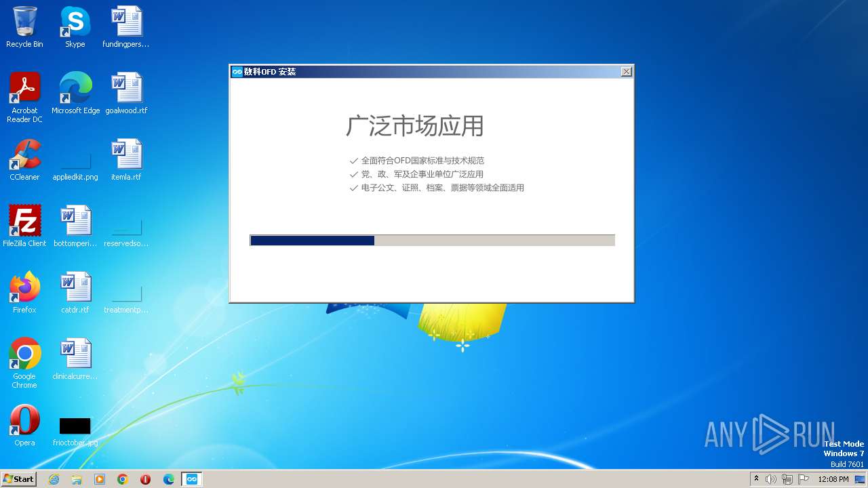Image resolution: width=868 pixels, height=488 pixels.
Task: Open Internet Explorer in taskbar
Action: [x=54, y=479]
